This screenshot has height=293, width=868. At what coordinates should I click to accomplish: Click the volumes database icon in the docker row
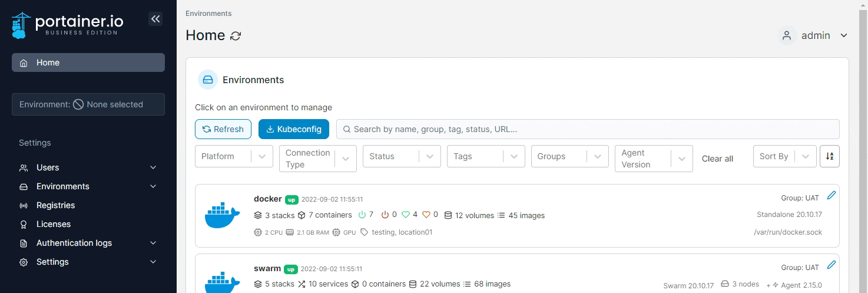coord(448,215)
